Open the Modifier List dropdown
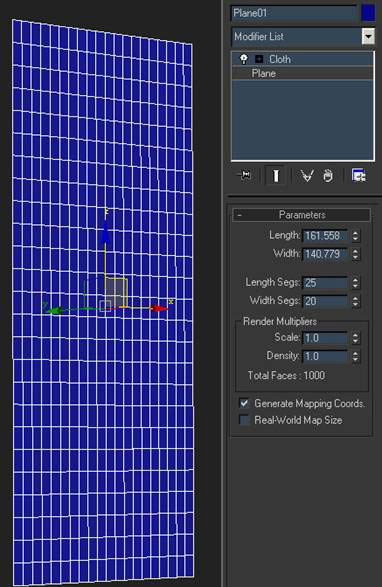Viewport: 382px width, 587px height. [x=368, y=37]
